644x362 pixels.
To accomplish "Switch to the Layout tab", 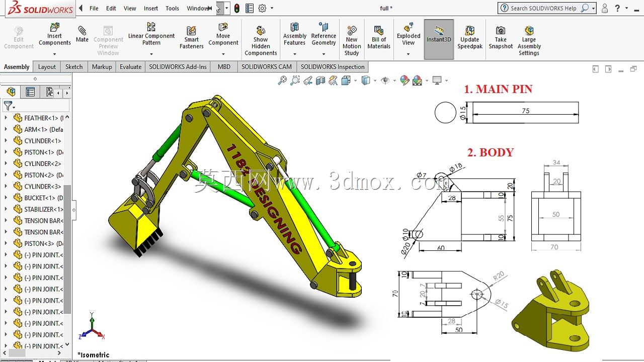I will pyautogui.click(x=47, y=67).
